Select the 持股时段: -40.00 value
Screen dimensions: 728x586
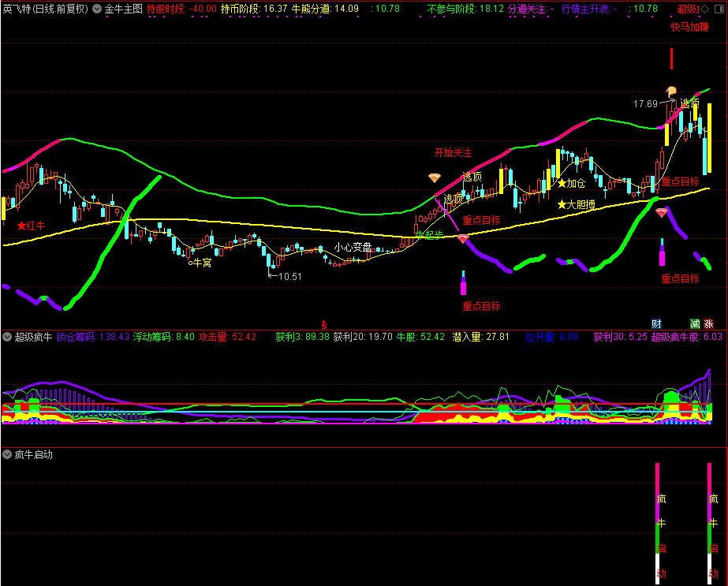tap(181, 9)
